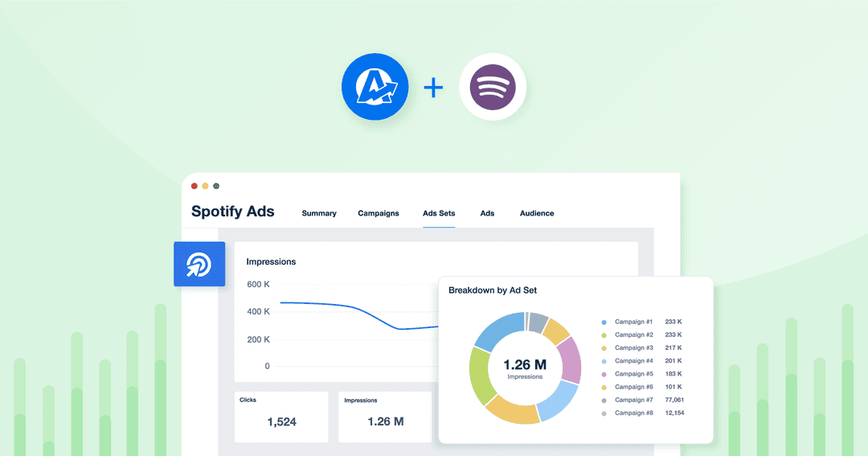Image resolution: width=868 pixels, height=456 pixels.
Task: Click the 183 K value for Campaign #5
Action: (x=674, y=373)
